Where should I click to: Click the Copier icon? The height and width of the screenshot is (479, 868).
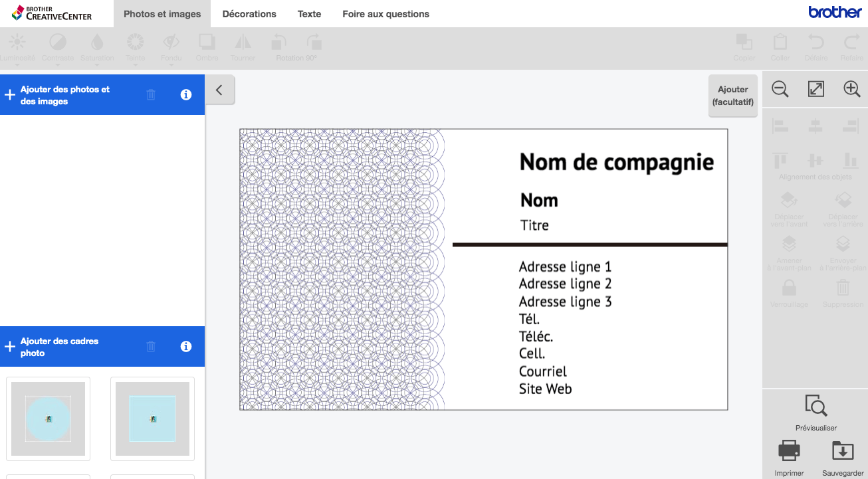click(x=744, y=43)
